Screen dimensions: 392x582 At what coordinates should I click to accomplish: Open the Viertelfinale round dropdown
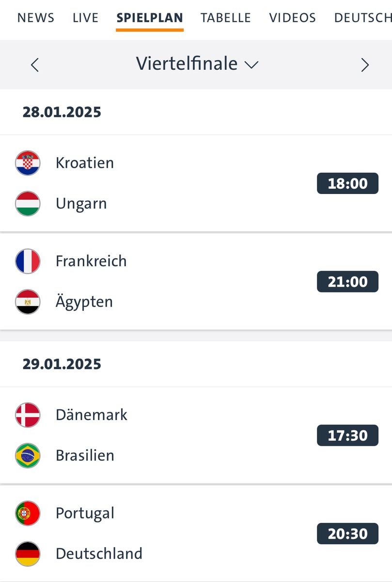[197, 64]
